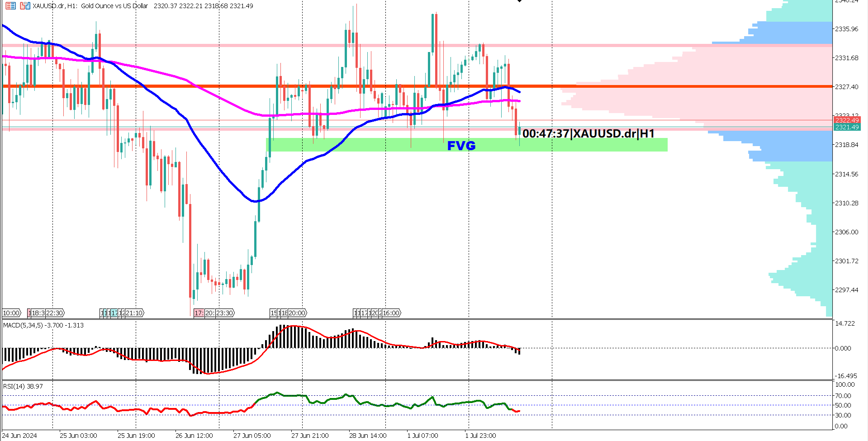This screenshot has width=868, height=441.
Task: Click the teal price tag 2321.49
Action: 848,127
